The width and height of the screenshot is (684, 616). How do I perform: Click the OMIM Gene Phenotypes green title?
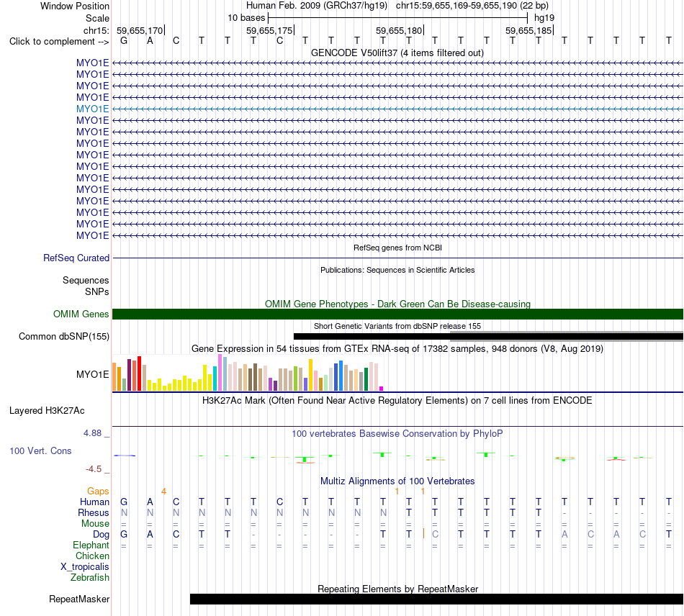pyautogui.click(x=397, y=304)
